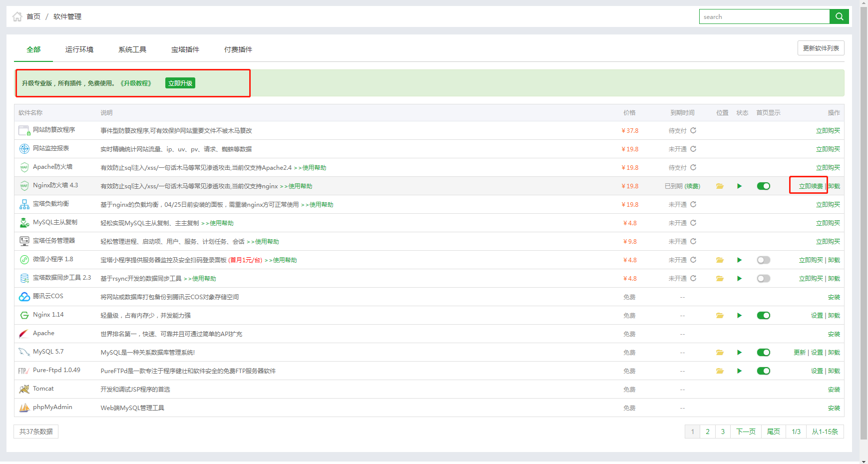The height and width of the screenshot is (464, 868).
Task: Switch to the 全部 tab
Action: [x=33, y=49]
